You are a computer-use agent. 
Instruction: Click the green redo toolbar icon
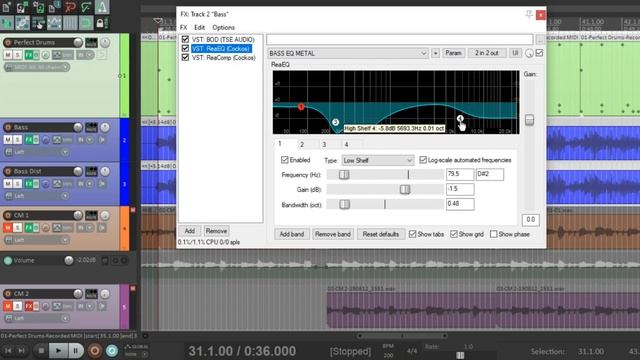tap(86, 7)
